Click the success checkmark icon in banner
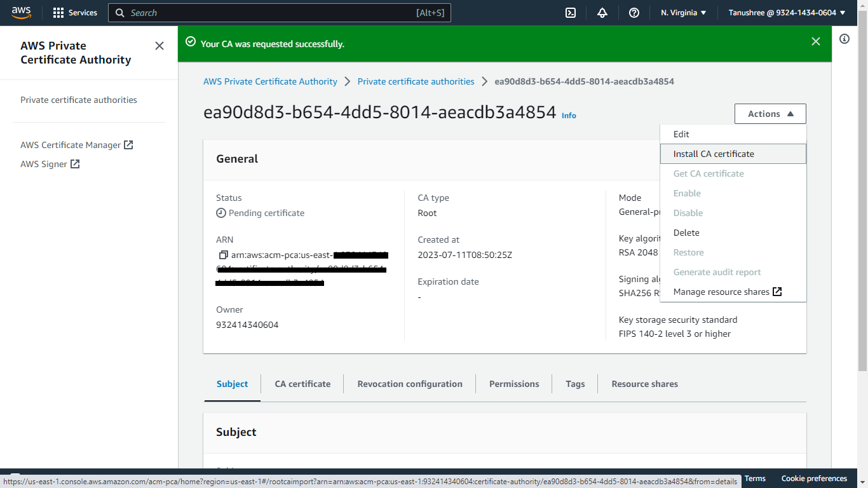Screen dimensions: 868x488 pos(190,41)
